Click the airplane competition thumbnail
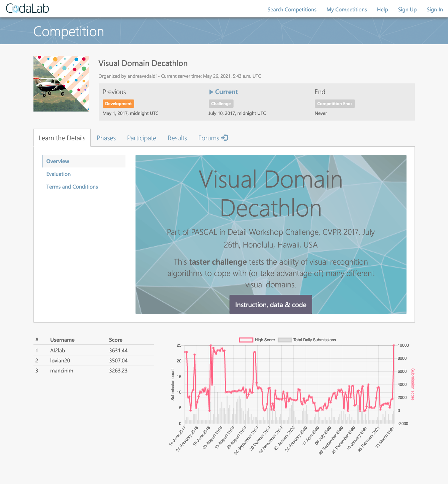 pyautogui.click(x=61, y=83)
